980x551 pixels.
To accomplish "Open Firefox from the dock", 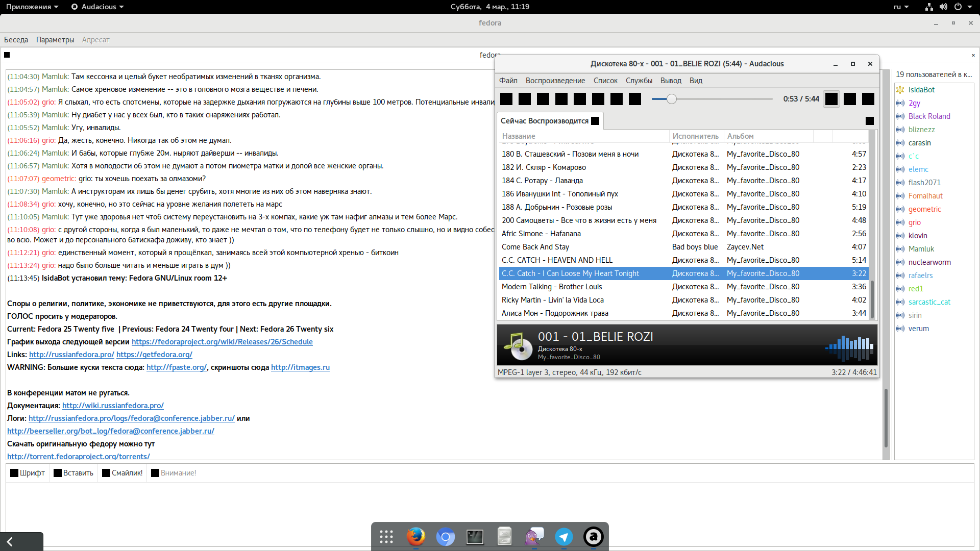I will [415, 537].
